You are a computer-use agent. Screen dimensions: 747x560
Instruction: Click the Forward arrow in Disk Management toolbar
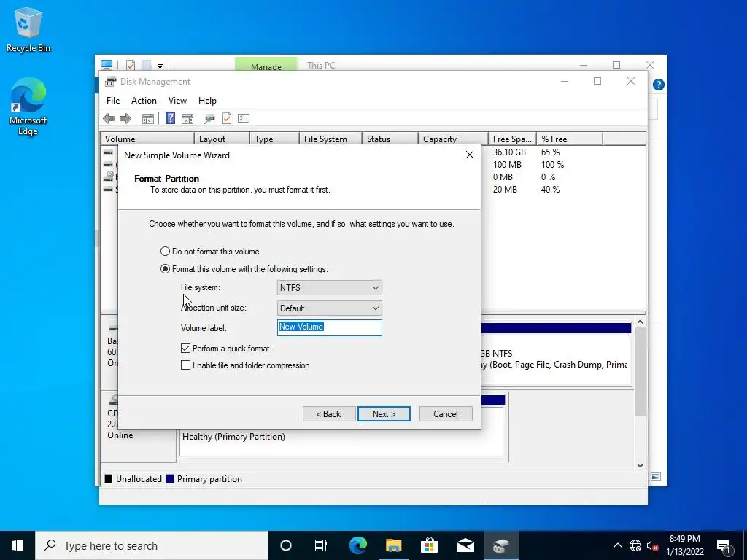coord(125,118)
